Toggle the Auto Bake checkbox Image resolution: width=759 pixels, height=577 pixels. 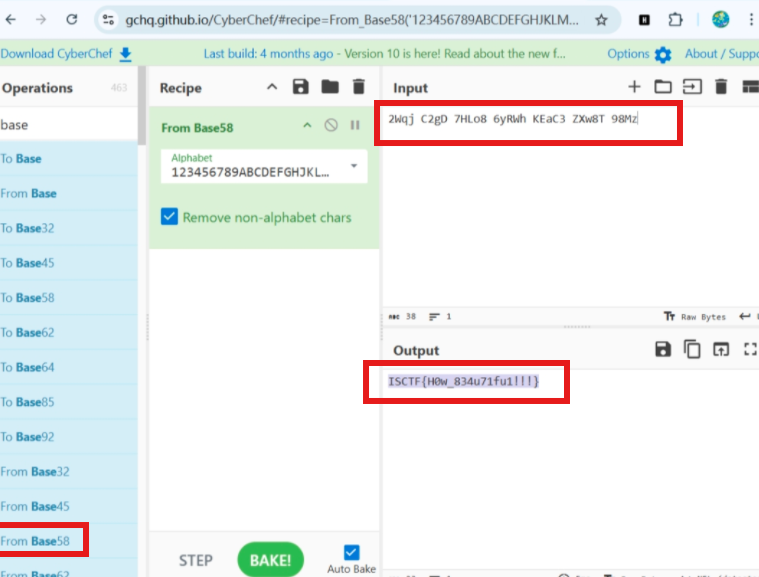pyautogui.click(x=351, y=552)
